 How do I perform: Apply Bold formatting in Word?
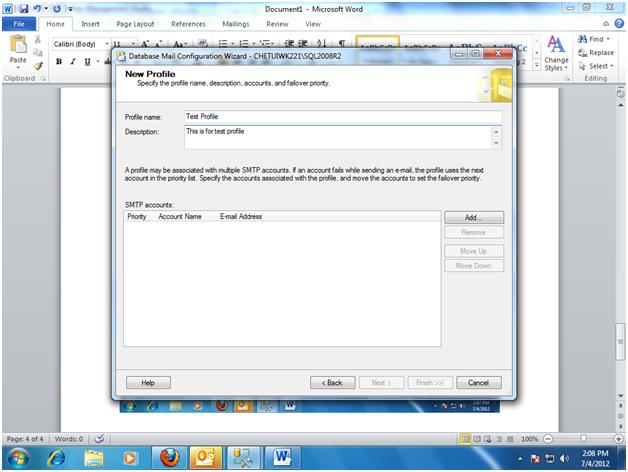59,62
